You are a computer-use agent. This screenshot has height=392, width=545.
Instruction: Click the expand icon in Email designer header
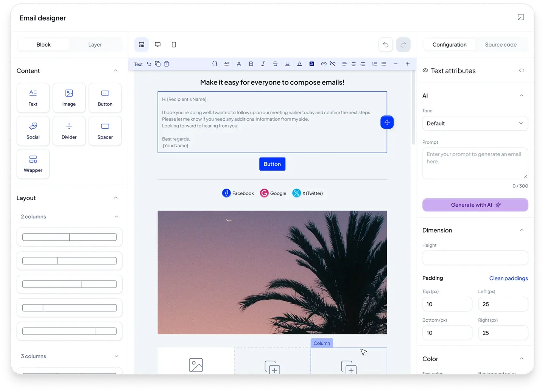coord(521,17)
